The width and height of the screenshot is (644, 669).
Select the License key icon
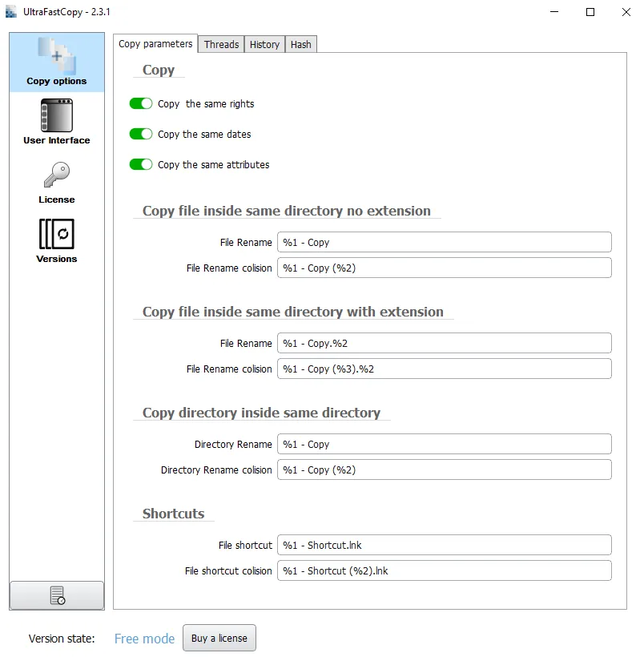56,182
